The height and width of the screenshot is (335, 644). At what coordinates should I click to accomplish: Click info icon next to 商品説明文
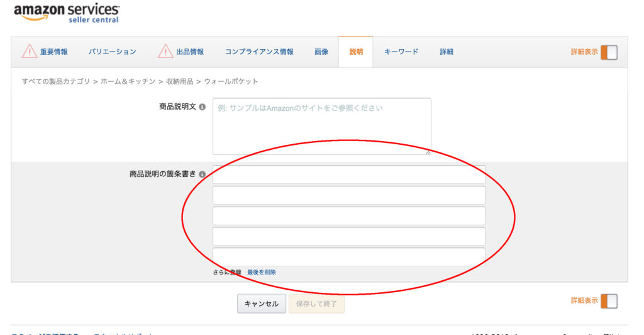point(202,107)
